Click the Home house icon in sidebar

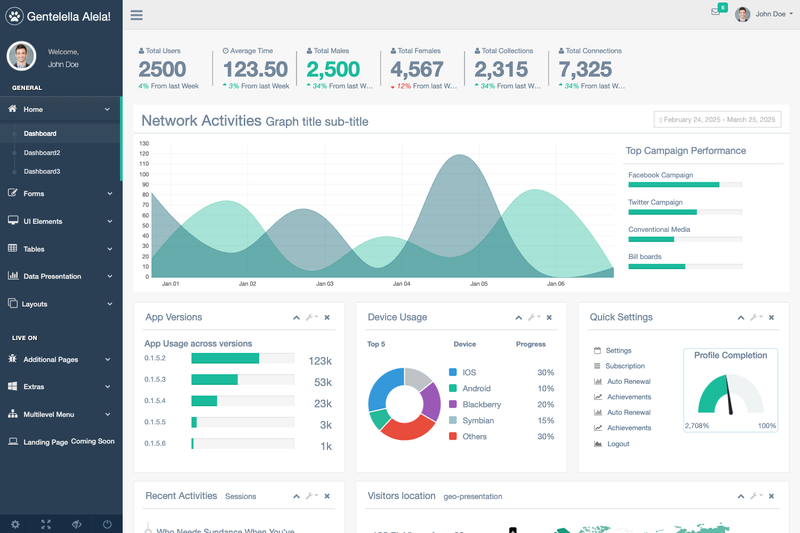(13, 109)
